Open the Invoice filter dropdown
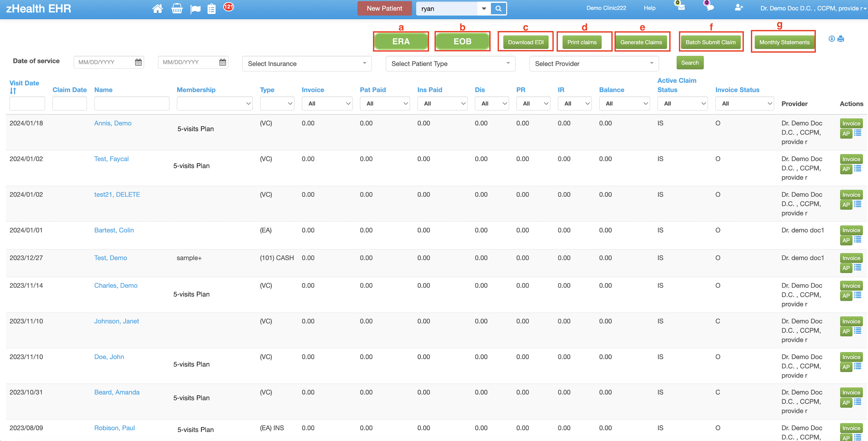Screen dimensions: 868x441 pyautogui.click(x=327, y=104)
